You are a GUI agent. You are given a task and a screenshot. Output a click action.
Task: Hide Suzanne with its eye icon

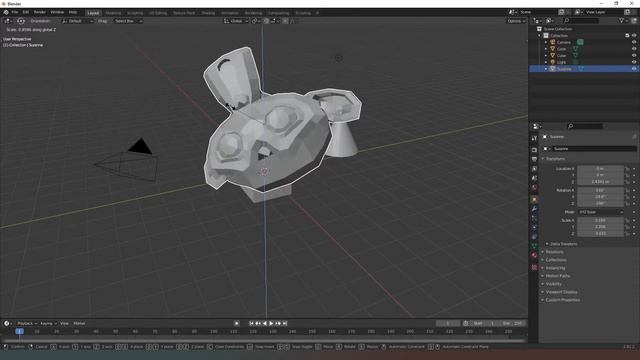click(634, 69)
